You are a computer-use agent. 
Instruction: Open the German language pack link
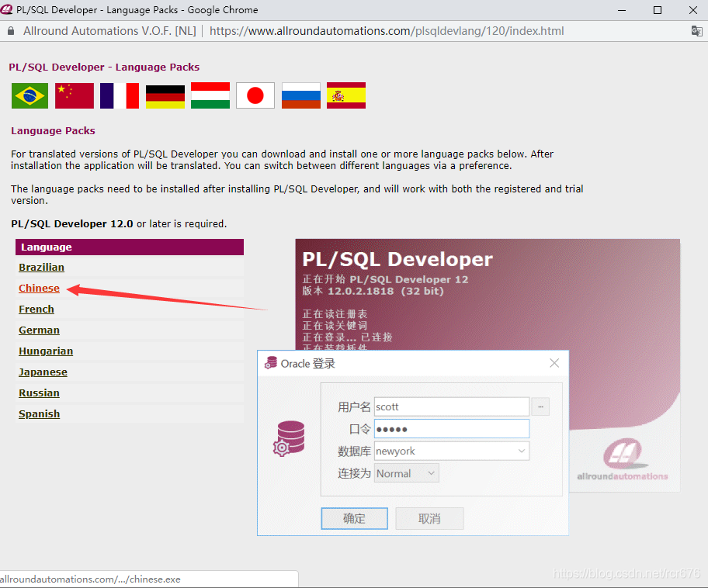[39, 330]
